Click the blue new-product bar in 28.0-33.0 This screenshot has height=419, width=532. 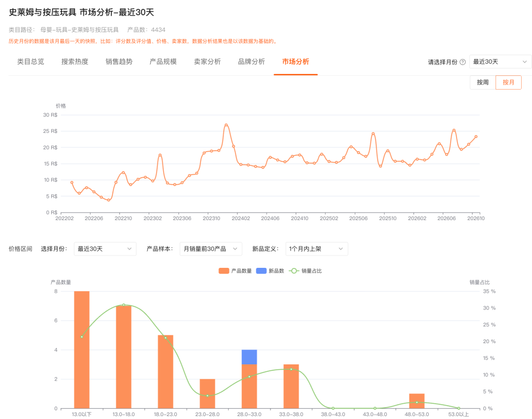pyautogui.click(x=249, y=357)
